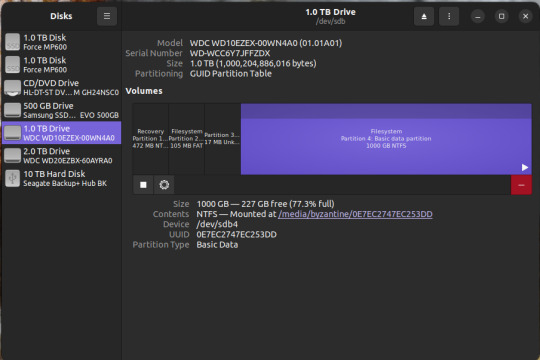Close the Disks window

coord(525,16)
